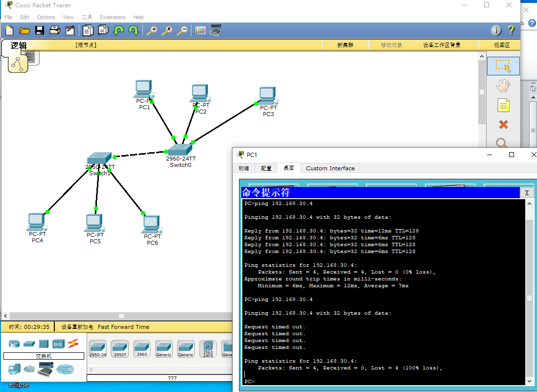Activate the rectangle Select tool
The width and height of the screenshot is (537, 392).
(x=503, y=66)
